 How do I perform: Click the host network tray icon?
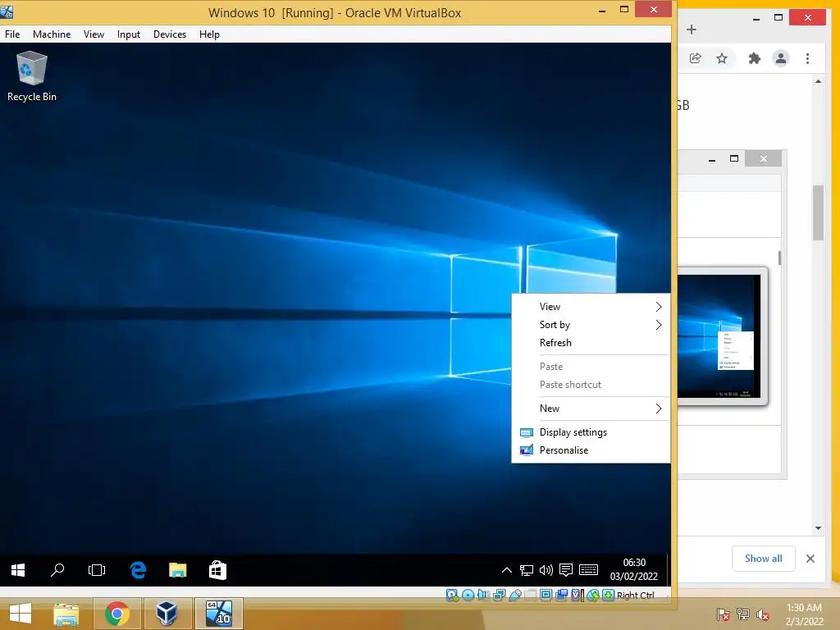(x=743, y=614)
